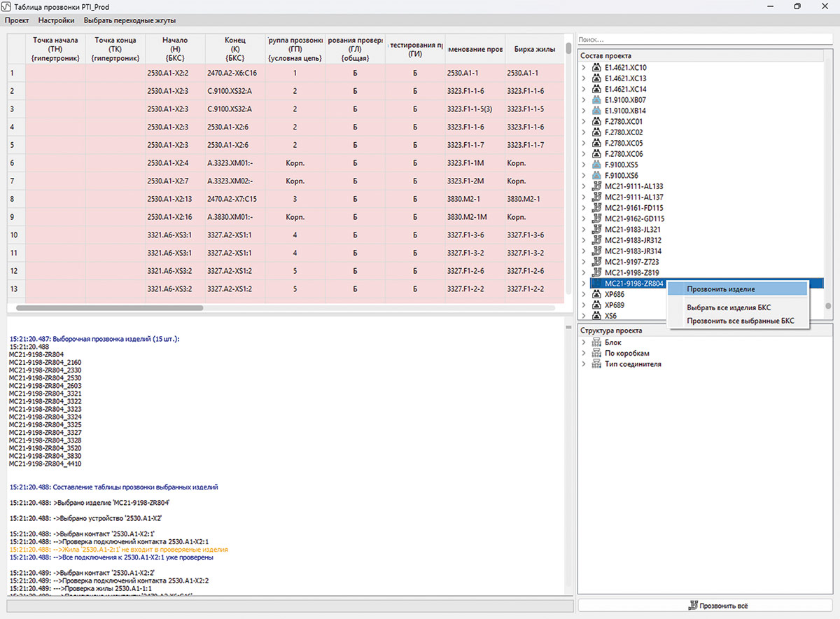Click the connector icon beside E1.4621.XC10
The width and height of the screenshot is (840, 619).
597,68
